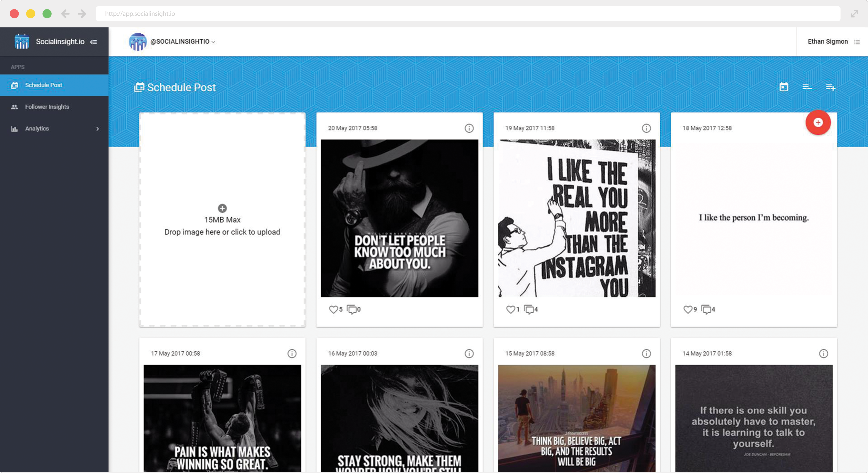868x473 pixels.
Task: Click Ethan Sigmon account name
Action: 828,41
